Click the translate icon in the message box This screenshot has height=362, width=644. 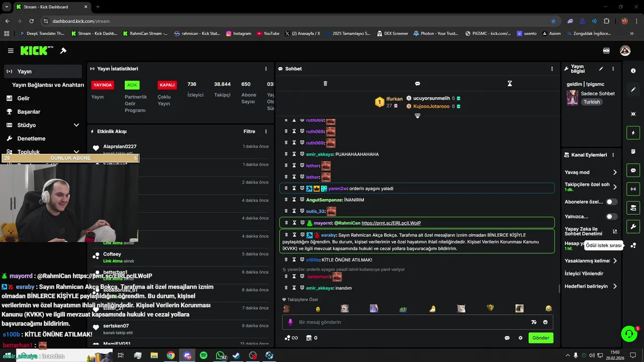[x=534, y=322]
